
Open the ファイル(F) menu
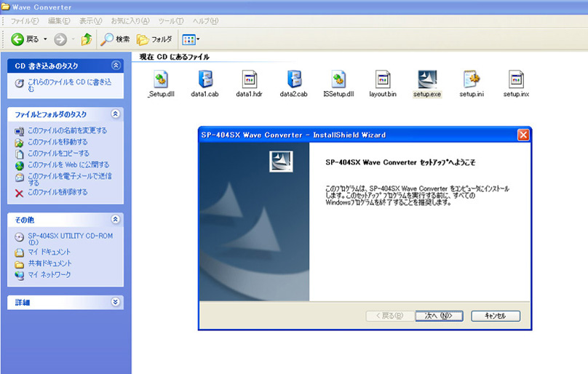[24, 21]
